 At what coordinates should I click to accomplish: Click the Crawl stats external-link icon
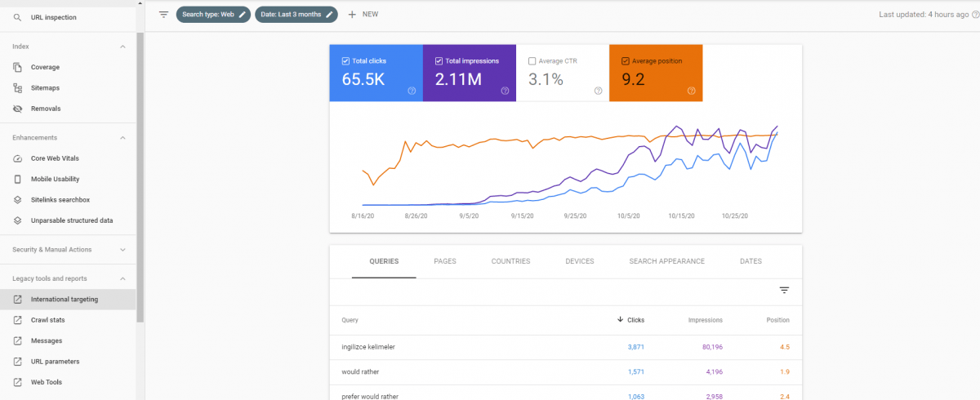pos(17,320)
